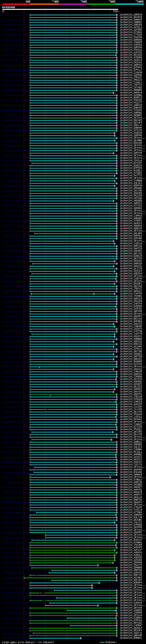Select the UniRef100_Q01GC1 label
146x644 pixels.
click(x=131, y=457)
